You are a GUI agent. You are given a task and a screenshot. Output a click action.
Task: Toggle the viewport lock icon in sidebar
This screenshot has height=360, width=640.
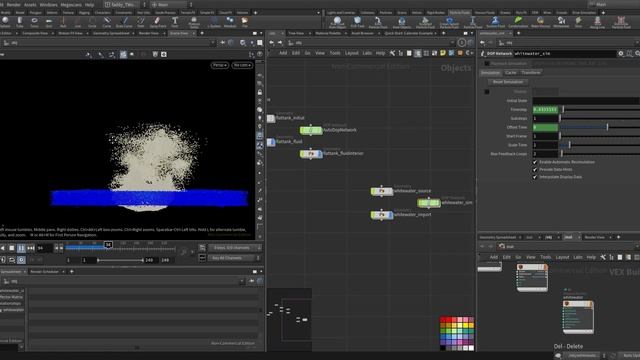(260, 93)
